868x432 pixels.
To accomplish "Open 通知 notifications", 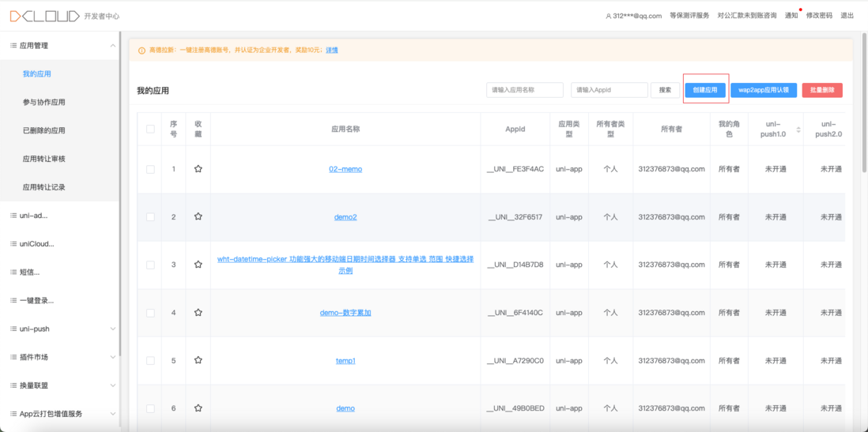I will click(791, 16).
